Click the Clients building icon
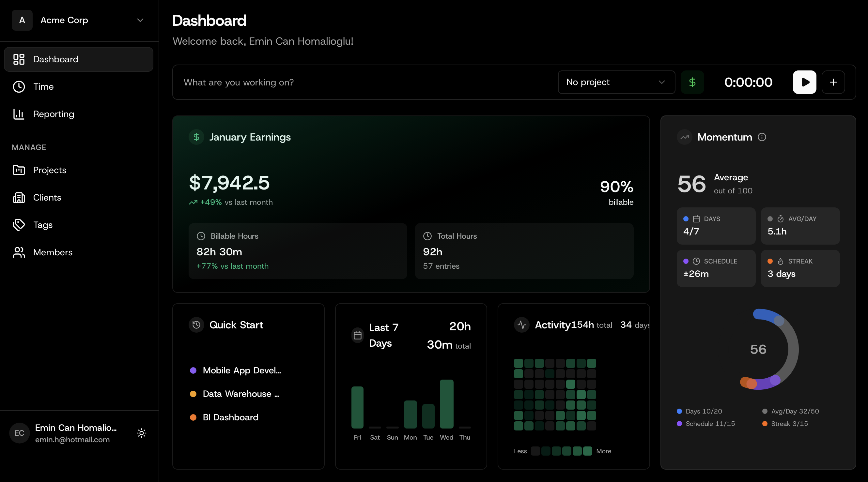The height and width of the screenshot is (482, 868). (19, 198)
